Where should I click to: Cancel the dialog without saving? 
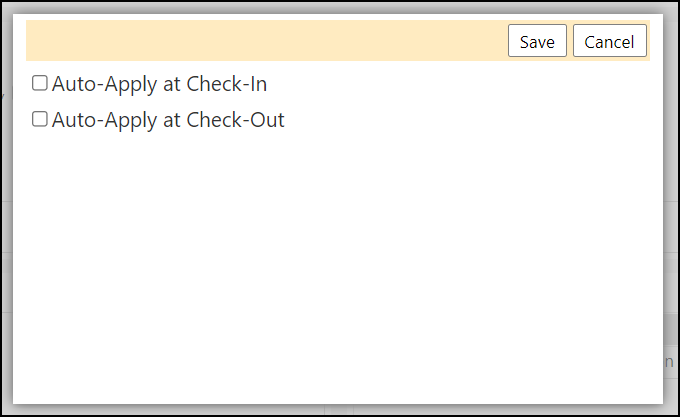point(610,41)
